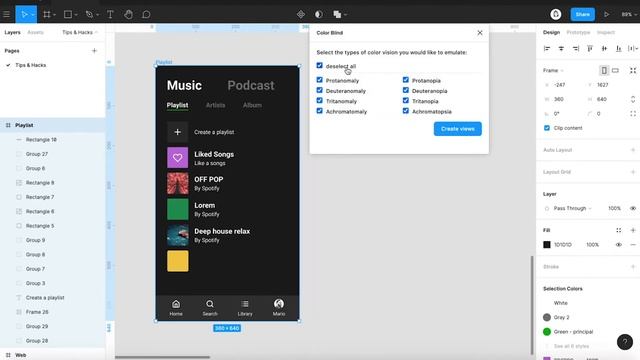Screen dimensions: 640x360
Task: Toggle fill visibility eye icon
Action: point(619,244)
